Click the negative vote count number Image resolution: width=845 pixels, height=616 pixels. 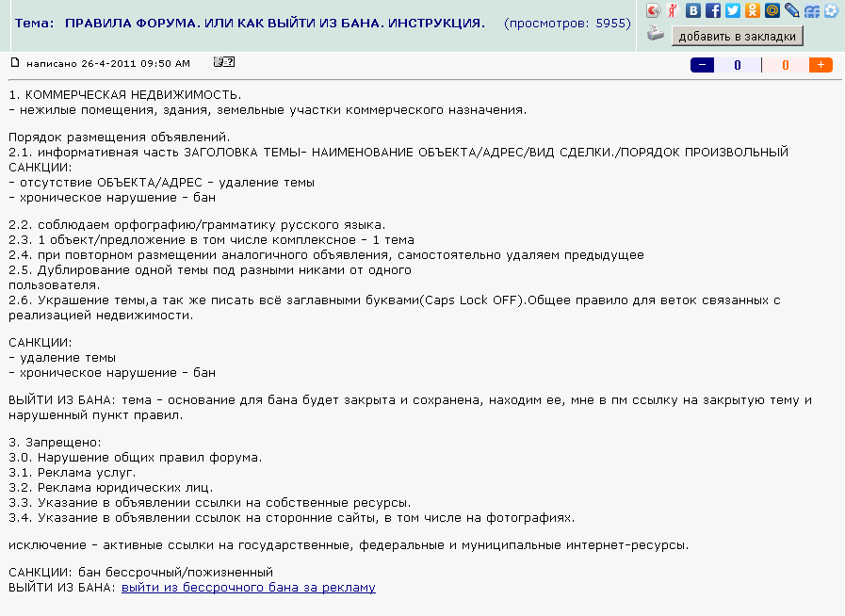(x=738, y=65)
